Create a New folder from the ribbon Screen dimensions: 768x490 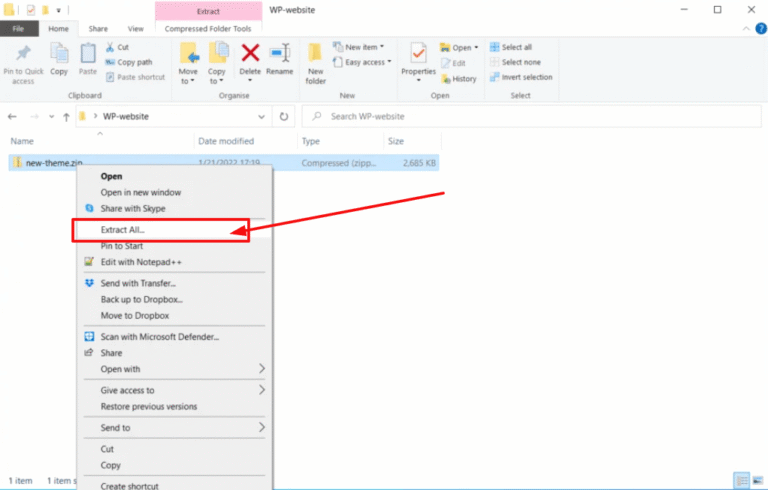[316, 62]
